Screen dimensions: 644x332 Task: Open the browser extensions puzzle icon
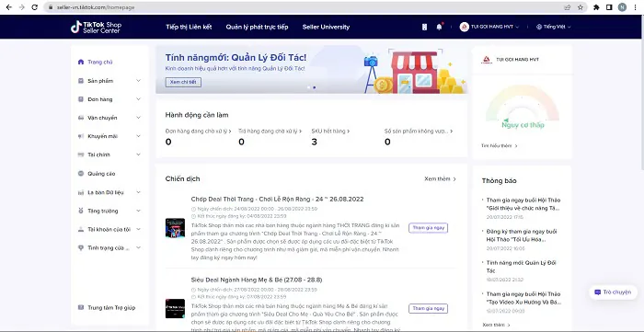coord(596,7)
